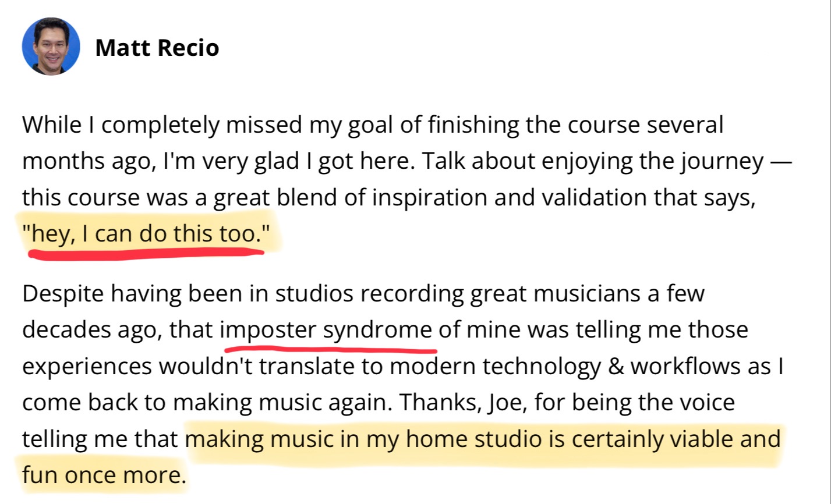Click the phrase "I'm very glad I got here"
The width and height of the screenshot is (831, 504).
[x=285, y=162]
